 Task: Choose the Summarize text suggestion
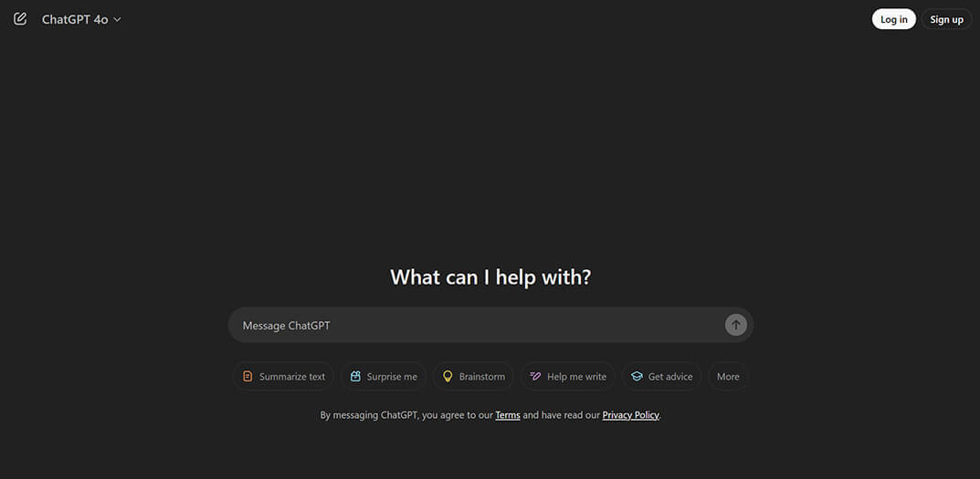283,377
